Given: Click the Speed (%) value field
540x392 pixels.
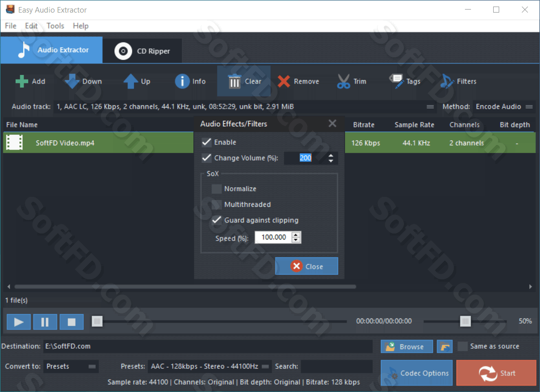Looking at the screenshot, I should point(274,238).
